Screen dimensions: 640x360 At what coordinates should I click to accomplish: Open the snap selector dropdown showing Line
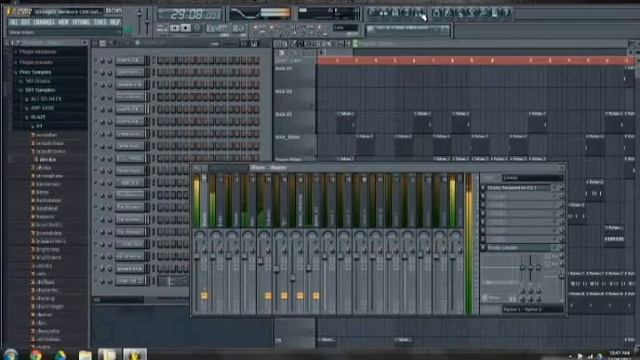345,28
